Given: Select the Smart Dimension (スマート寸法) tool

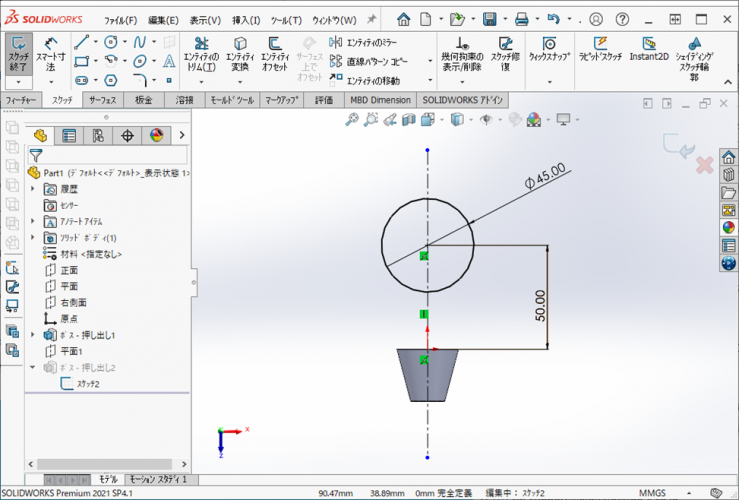Looking at the screenshot, I should point(51,52).
